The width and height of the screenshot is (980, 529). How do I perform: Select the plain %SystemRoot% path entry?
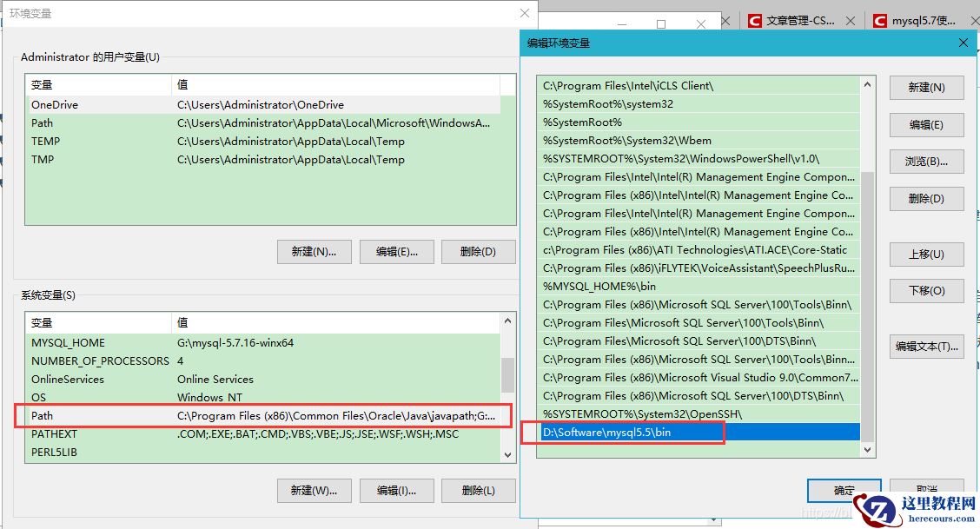pos(699,122)
